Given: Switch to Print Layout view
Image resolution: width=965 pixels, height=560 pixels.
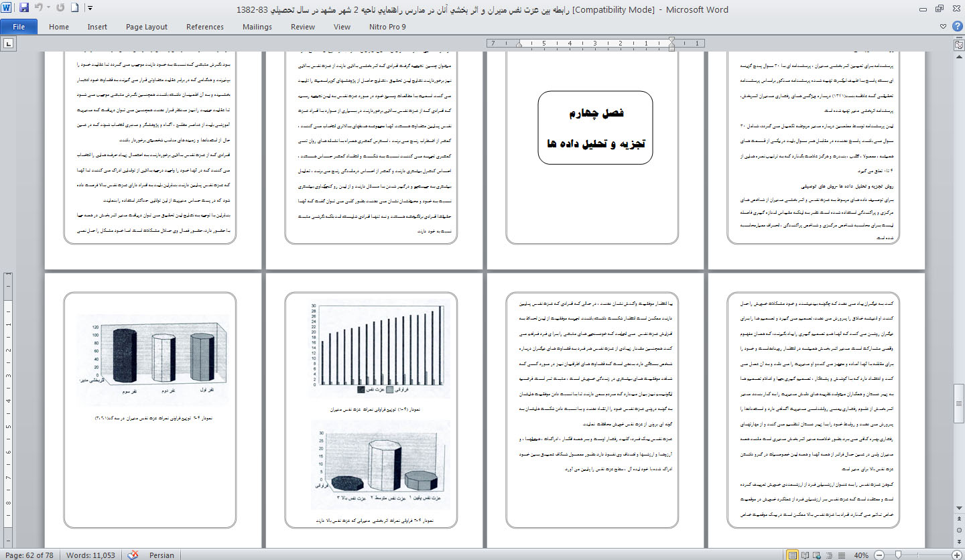Looking at the screenshot, I should tap(793, 555).
